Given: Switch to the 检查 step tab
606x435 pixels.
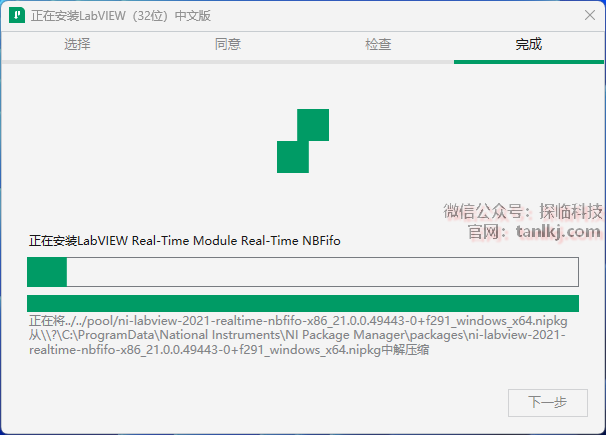Looking at the screenshot, I should (378, 44).
